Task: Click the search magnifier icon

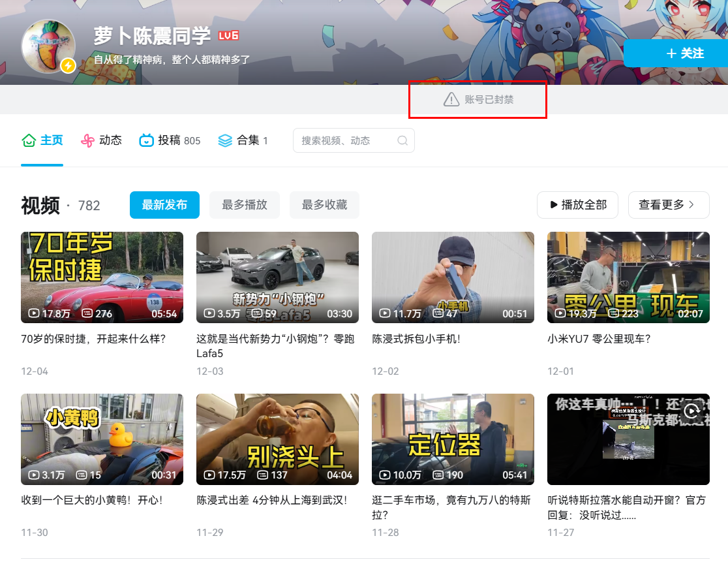Action: pyautogui.click(x=402, y=140)
